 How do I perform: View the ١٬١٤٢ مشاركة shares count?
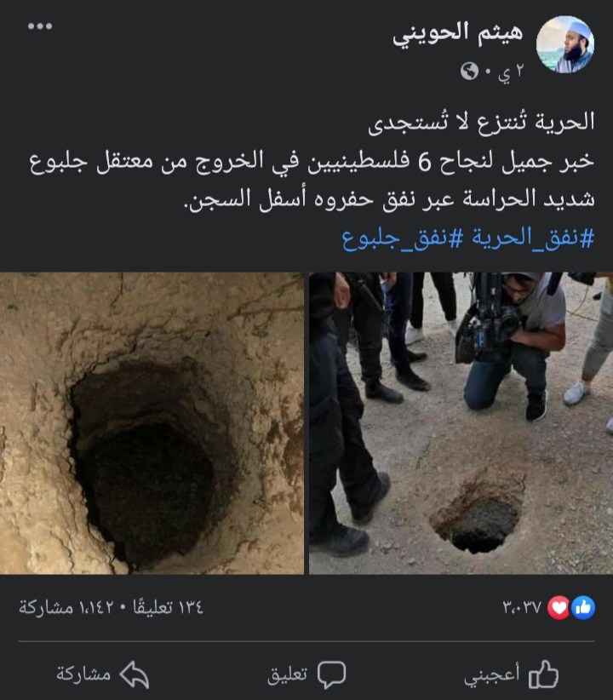click(66, 607)
